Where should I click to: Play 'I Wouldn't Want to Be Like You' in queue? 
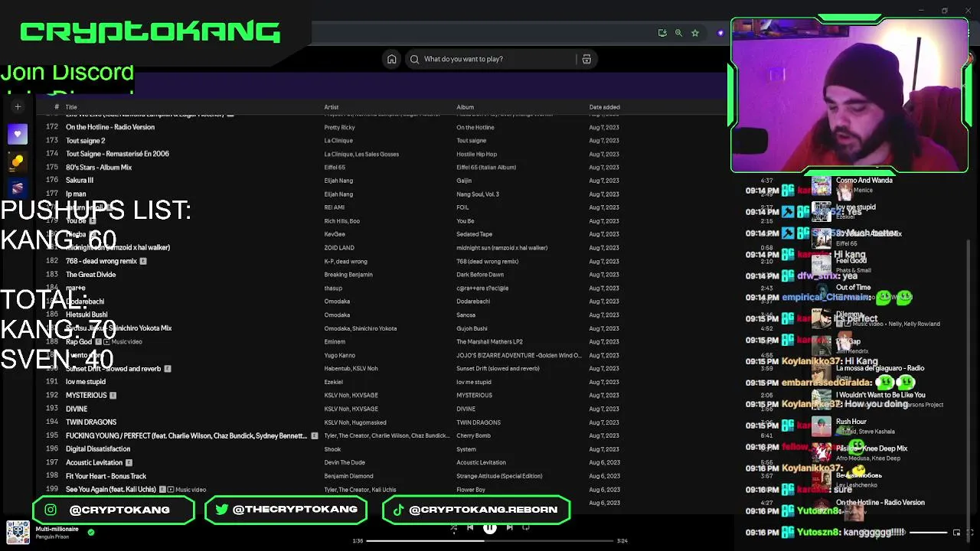click(x=880, y=395)
